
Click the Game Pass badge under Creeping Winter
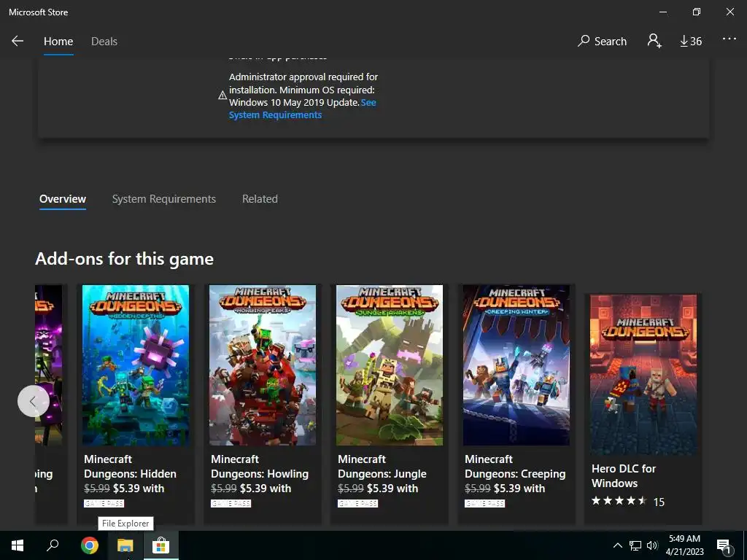pyautogui.click(x=484, y=503)
